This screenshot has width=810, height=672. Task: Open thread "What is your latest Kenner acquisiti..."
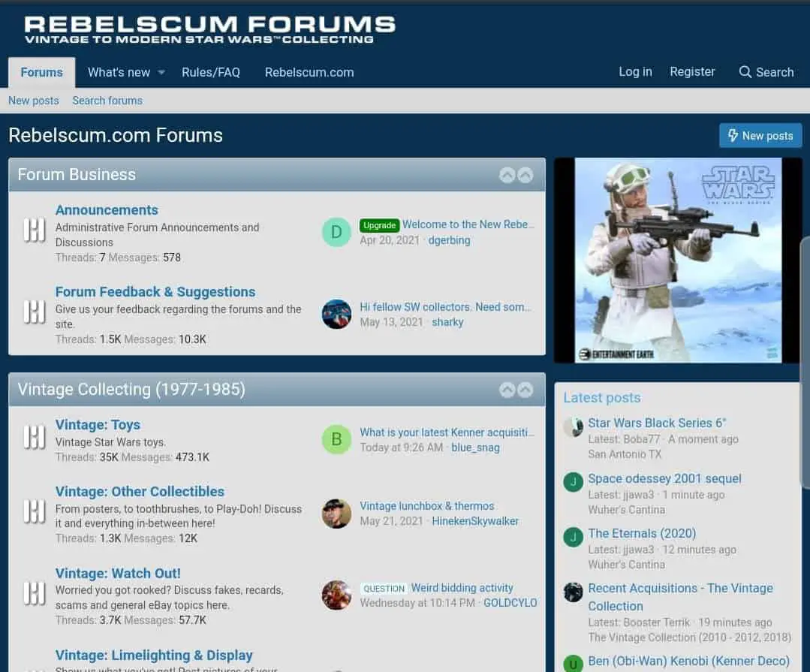pos(447,432)
